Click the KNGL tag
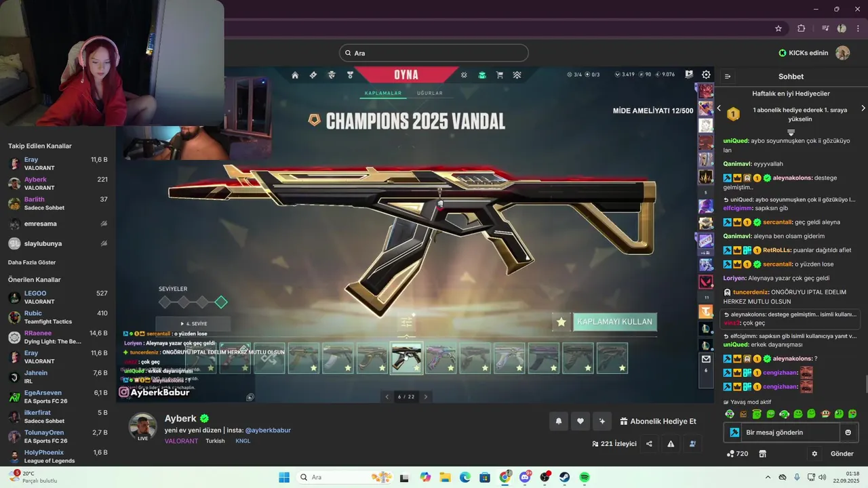 click(243, 441)
